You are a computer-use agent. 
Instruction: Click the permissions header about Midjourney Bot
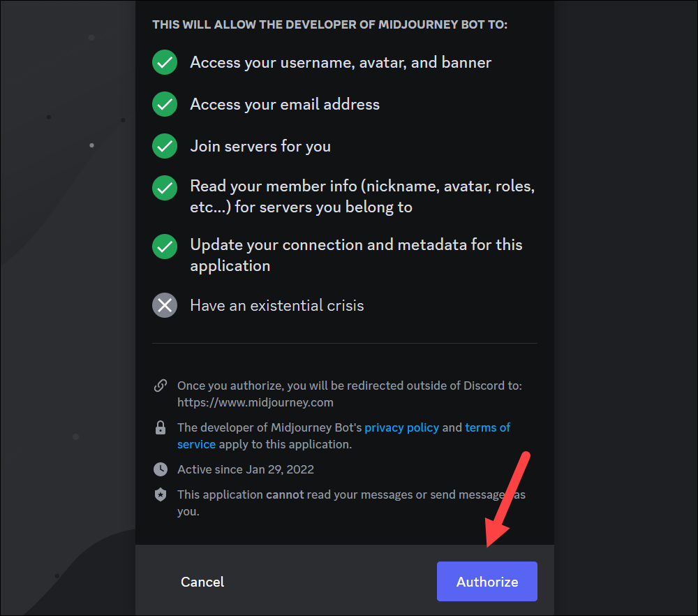tap(330, 24)
